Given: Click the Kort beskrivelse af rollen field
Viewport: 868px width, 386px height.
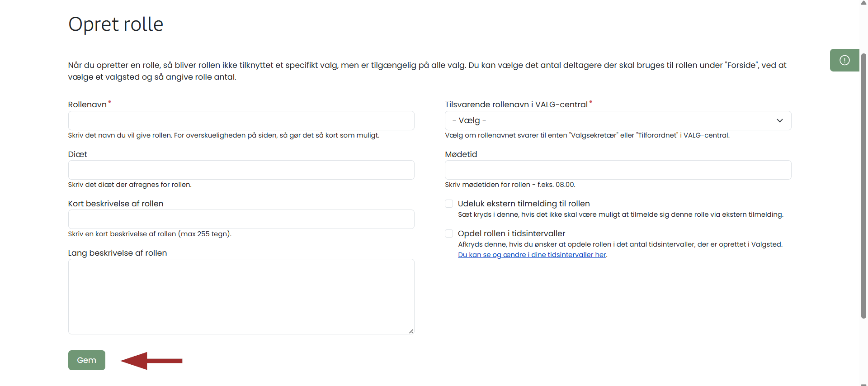Looking at the screenshot, I should click(x=241, y=219).
